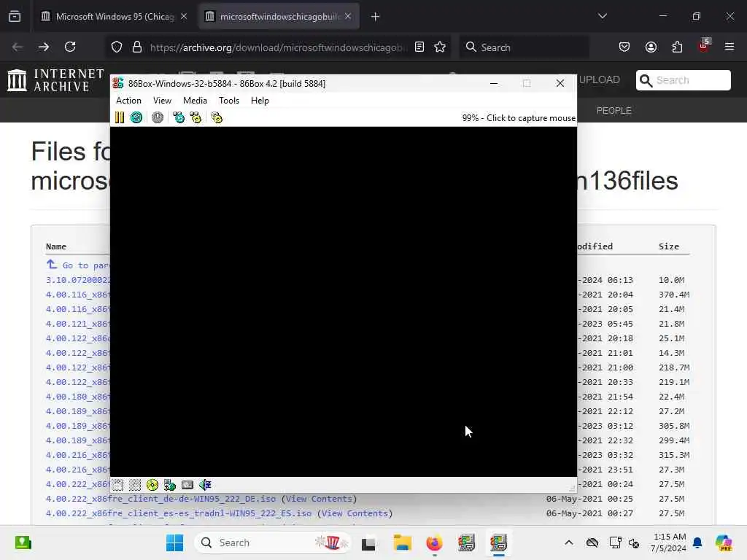747x560 pixels.
Task: Click Internet Archive site search field
Action: (683, 80)
